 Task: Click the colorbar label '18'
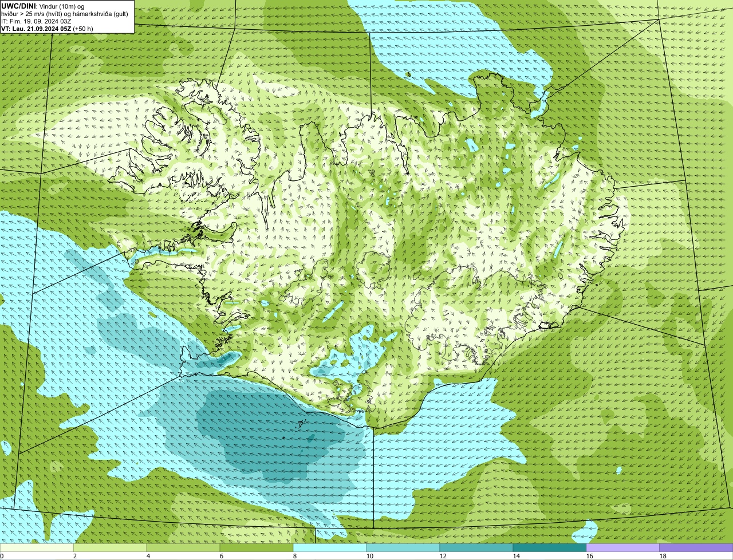[x=663, y=556]
